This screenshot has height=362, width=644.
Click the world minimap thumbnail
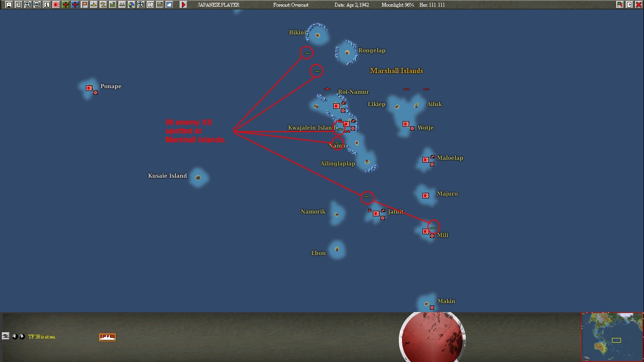612,337
